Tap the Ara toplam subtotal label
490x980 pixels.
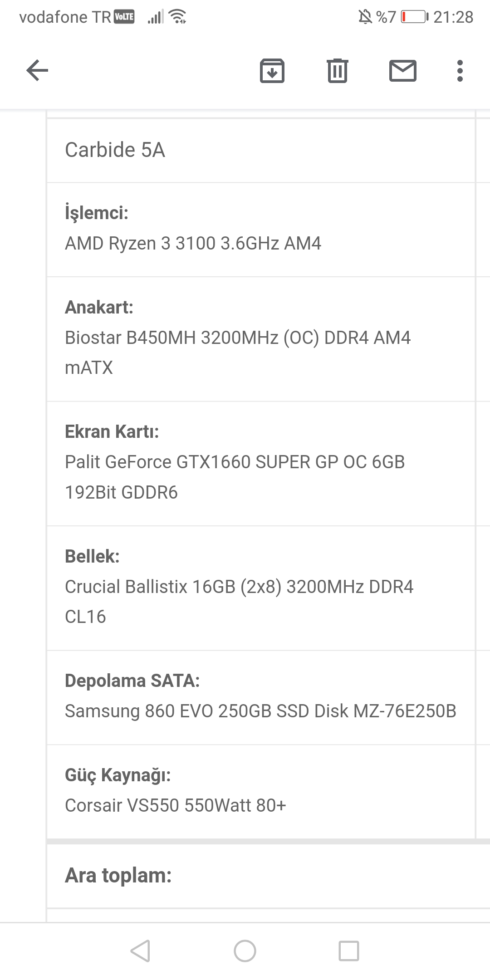pos(118,875)
